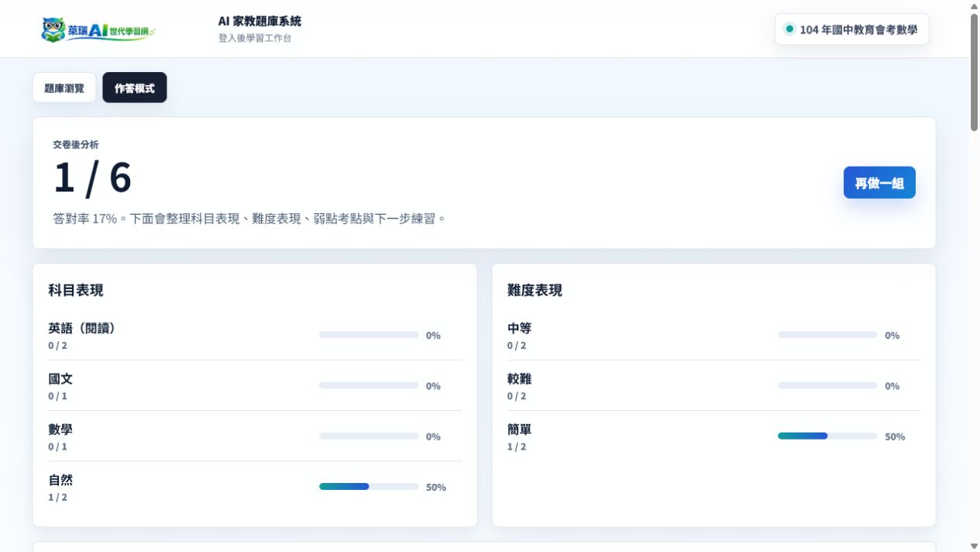Image resolution: width=980 pixels, height=552 pixels.
Task: Click the 自然 50% progress bar
Action: 369,486
